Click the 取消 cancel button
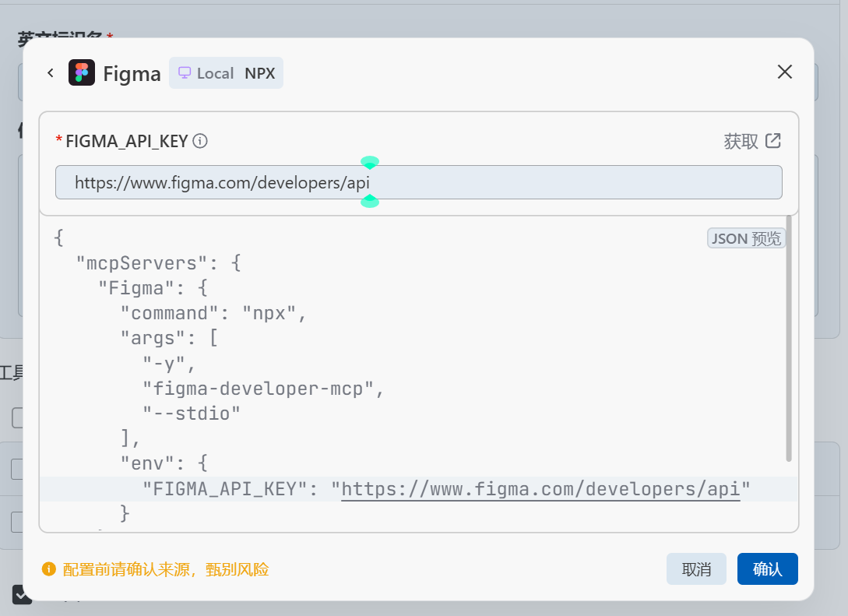Viewport: 848px width, 616px height. (696, 569)
